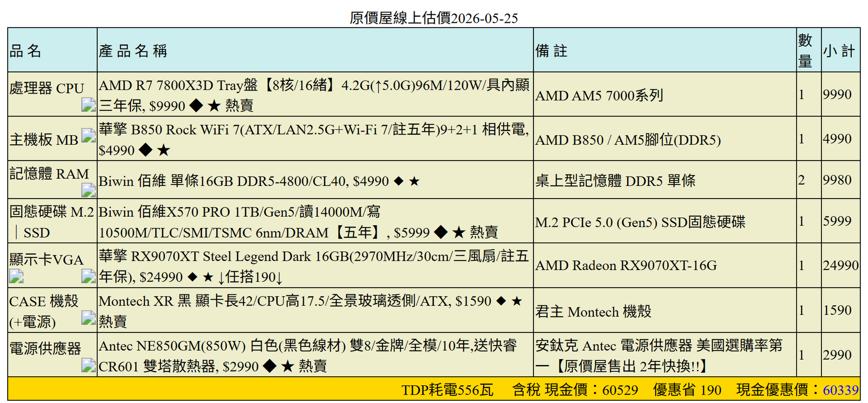Click the 主機板 MB category label

pyautogui.click(x=44, y=140)
